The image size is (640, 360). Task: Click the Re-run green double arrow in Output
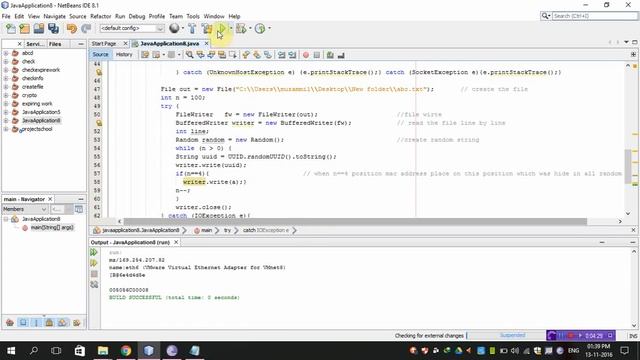coord(94,253)
